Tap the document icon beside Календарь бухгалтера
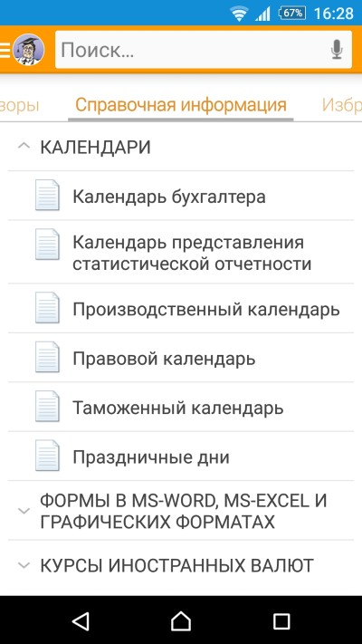The width and height of the screenshot is (362, 644). tap(47, 195)
